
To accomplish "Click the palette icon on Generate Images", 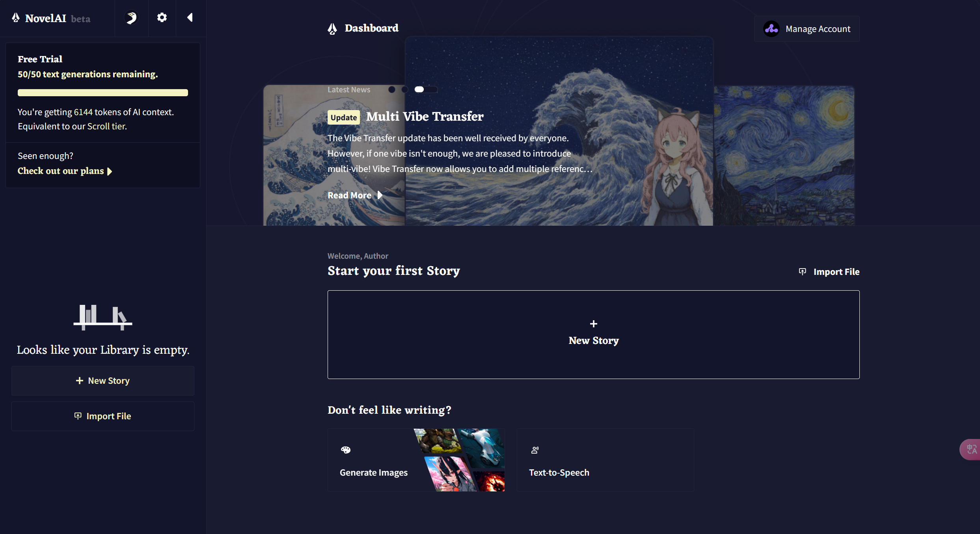I will (x=346, y=450).
